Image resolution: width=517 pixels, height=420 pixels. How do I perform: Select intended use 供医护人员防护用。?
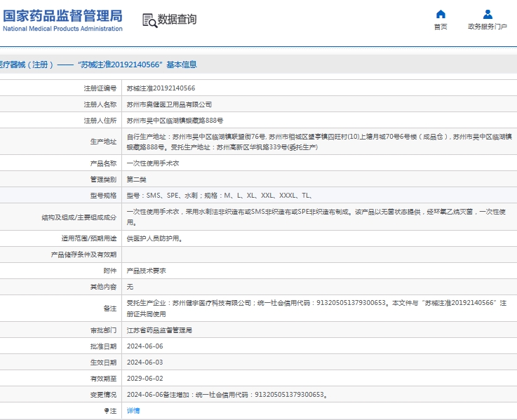[x=155, y=238]
